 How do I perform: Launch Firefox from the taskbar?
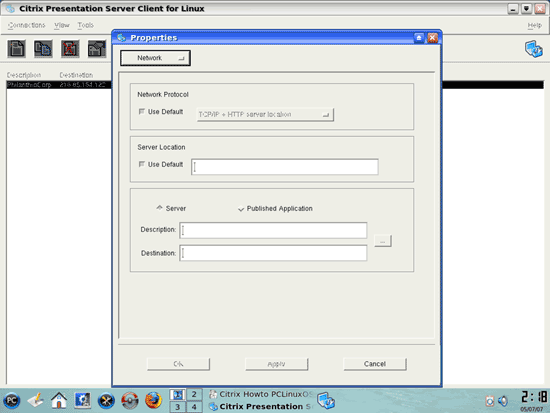click(153, 400)
